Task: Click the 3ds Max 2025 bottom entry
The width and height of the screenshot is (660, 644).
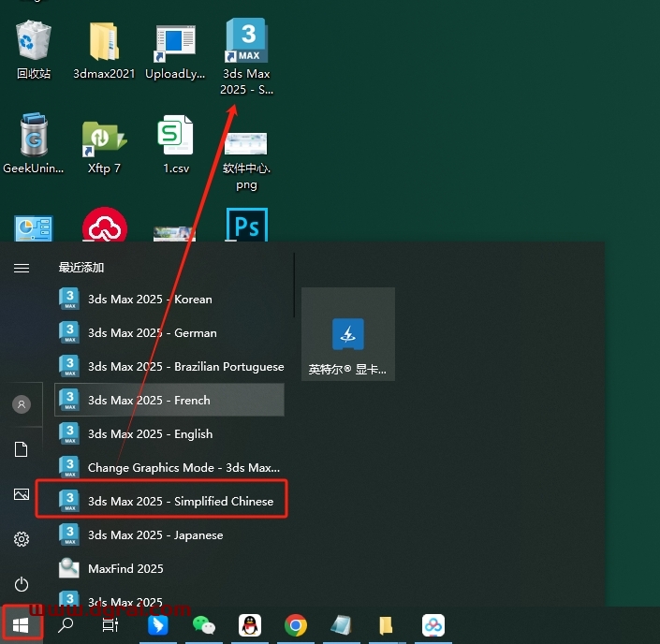Action: click(169, 598)
